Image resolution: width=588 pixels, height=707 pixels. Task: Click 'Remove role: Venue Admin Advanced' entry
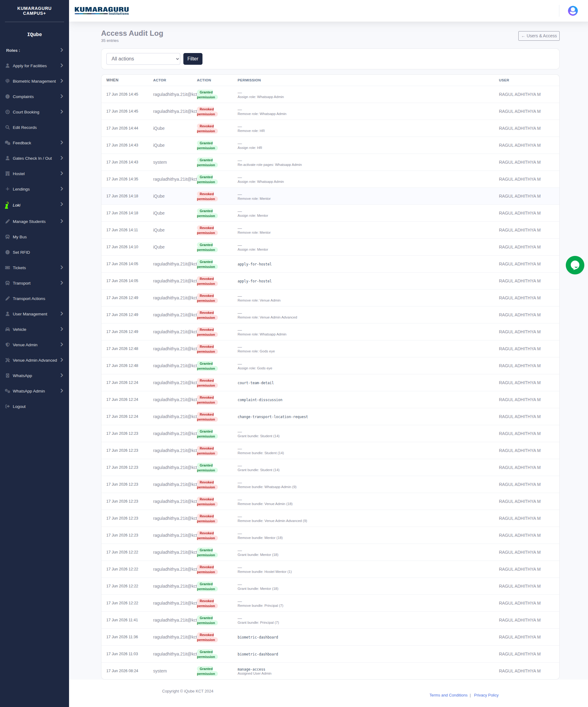tap(267, 318)
